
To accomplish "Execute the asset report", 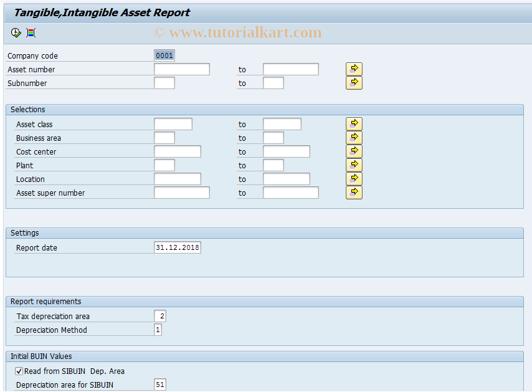I will [16, 32].
